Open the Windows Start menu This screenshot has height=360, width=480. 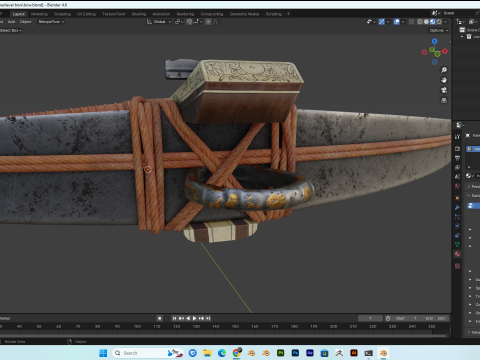click(103, 353)
